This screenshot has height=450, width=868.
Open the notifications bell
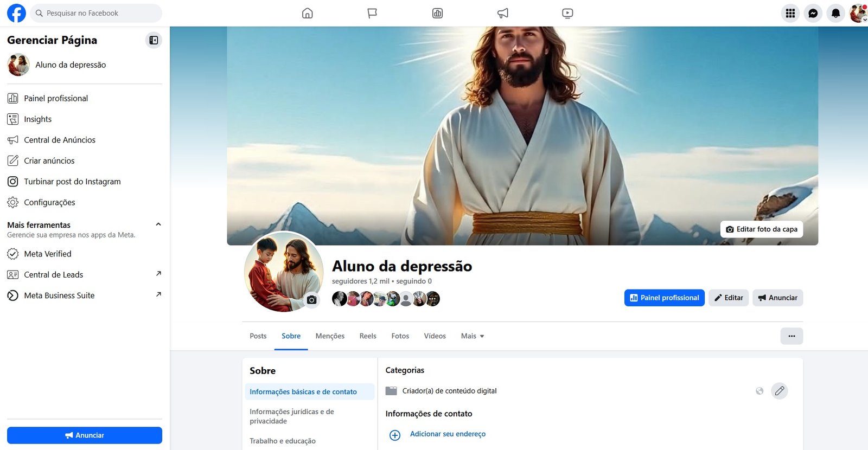point(835,13)
